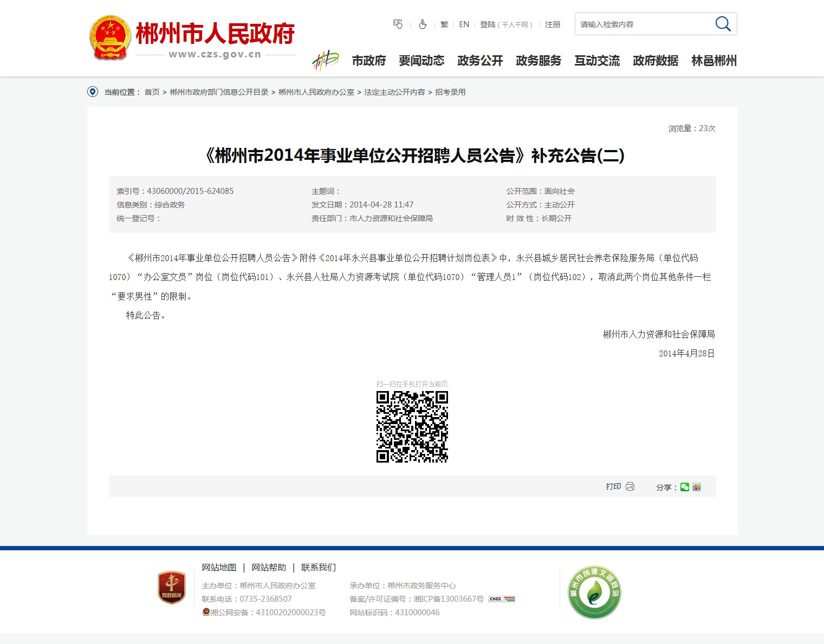Open the 网站地图 footer link
Image resolution: width=824 pixels, height=644 pixels.
click(219, 567)
